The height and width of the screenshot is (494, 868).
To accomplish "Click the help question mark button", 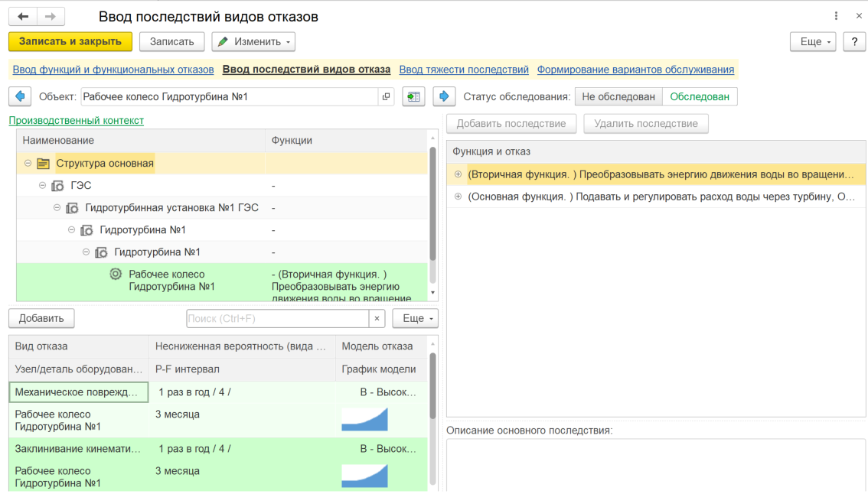I will point(853,41).
